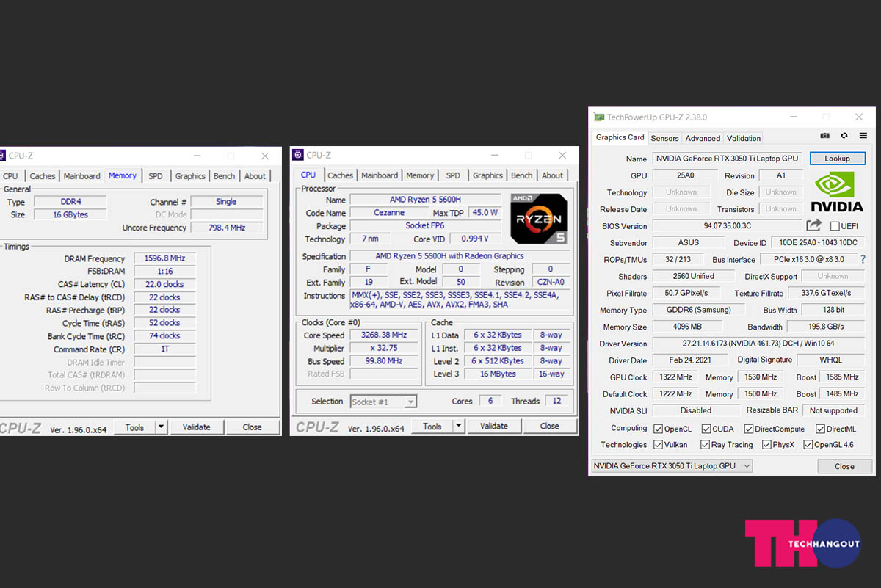This screenshot has width=881, height=588.
Task: Open About tab in the CPU-Z processor window
Action: click(x=552, y=175)
